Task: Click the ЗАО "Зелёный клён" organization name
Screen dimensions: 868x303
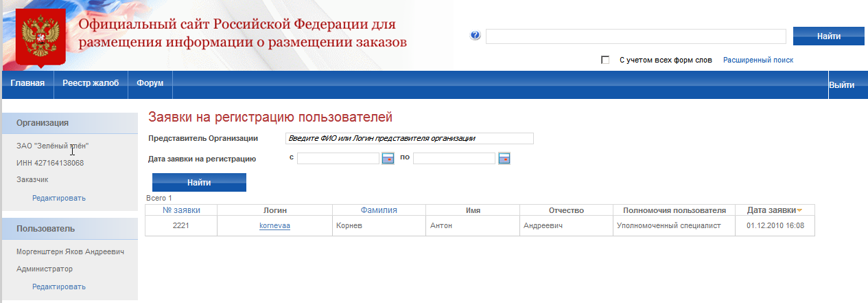Action: pyautogui.click(x=53, y=146)
